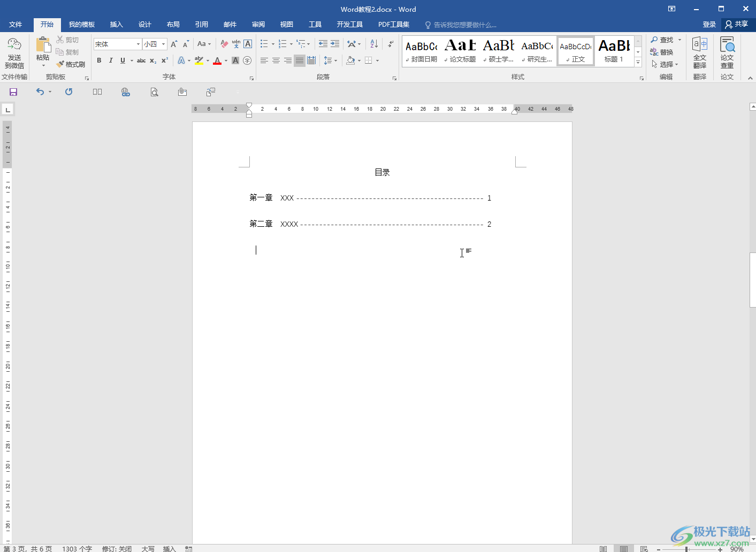Click the Sort A-Z icon

coord(374,44)
